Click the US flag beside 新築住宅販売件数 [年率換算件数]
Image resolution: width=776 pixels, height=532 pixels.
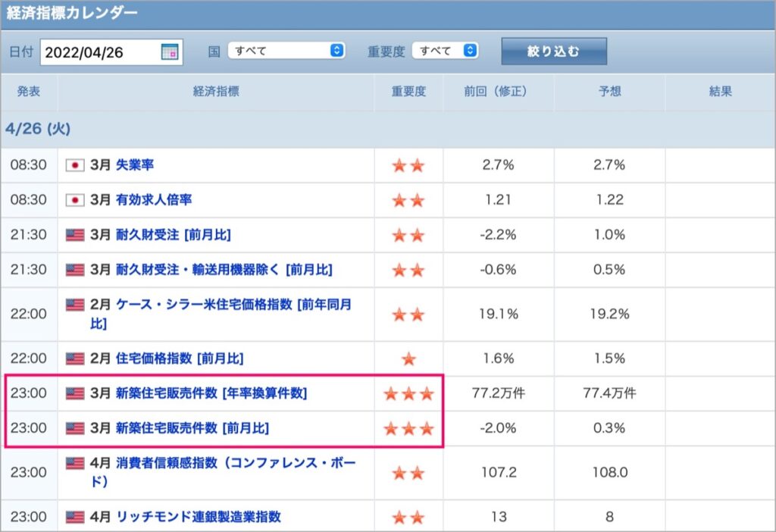click(75, 393)
